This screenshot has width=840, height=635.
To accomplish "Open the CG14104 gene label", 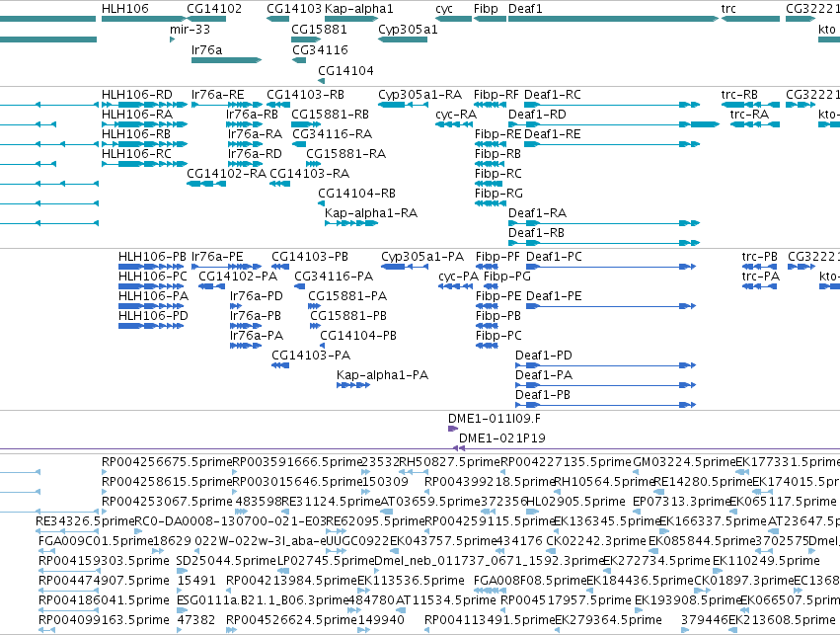I will point(345,71).
